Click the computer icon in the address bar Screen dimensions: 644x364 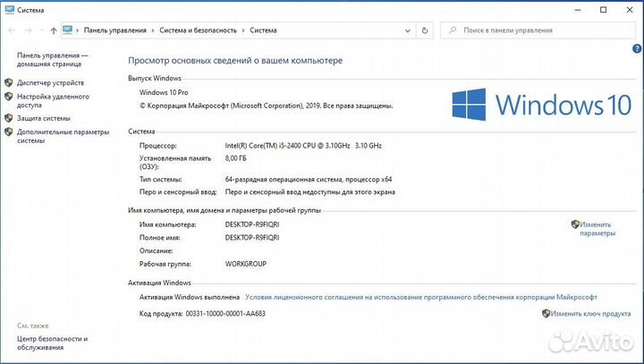pyautogui.click(x=68, y=30)
